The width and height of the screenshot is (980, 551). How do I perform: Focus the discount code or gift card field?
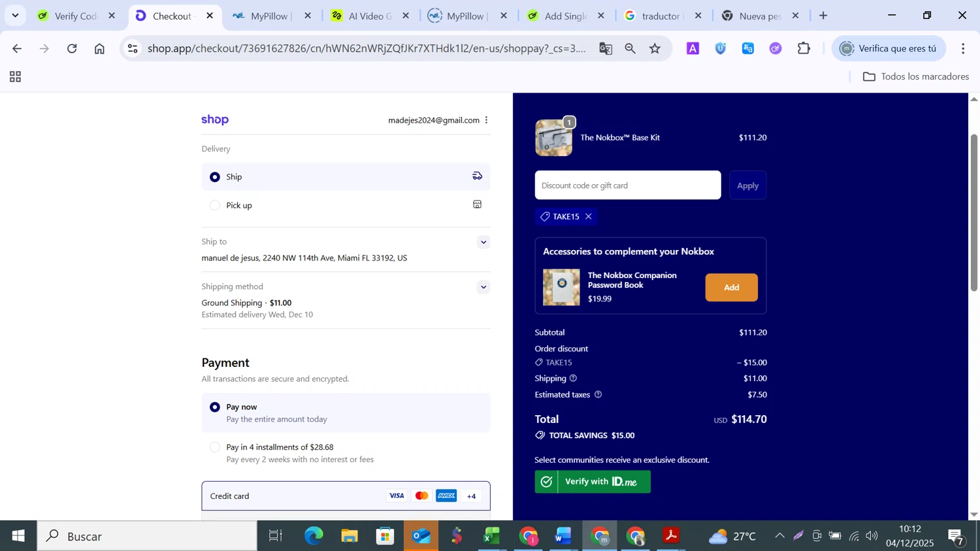click(628, 185)
